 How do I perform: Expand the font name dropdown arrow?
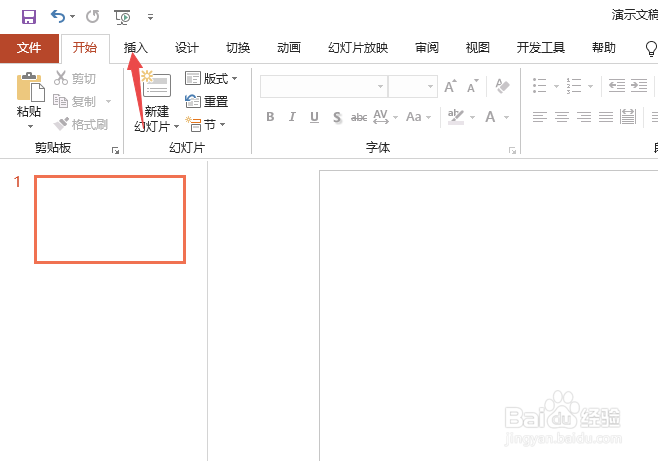coord(380,86)
